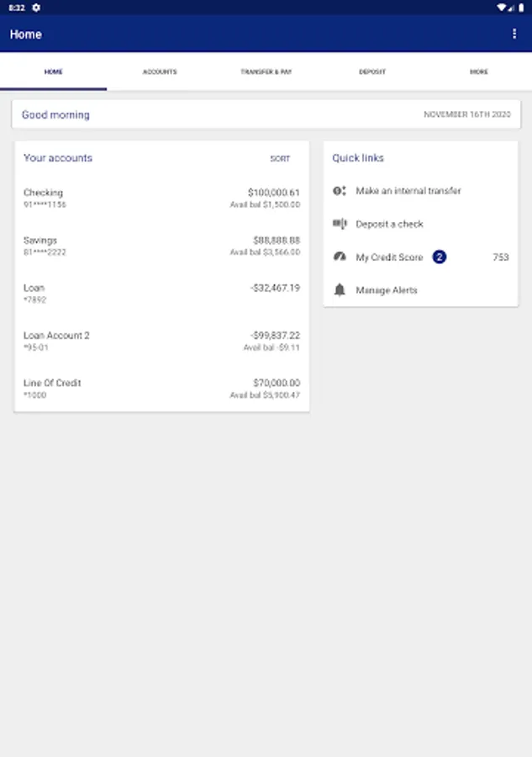Screen dimensions: 532x757
Task: Open the Checking account
Action: 161,199
